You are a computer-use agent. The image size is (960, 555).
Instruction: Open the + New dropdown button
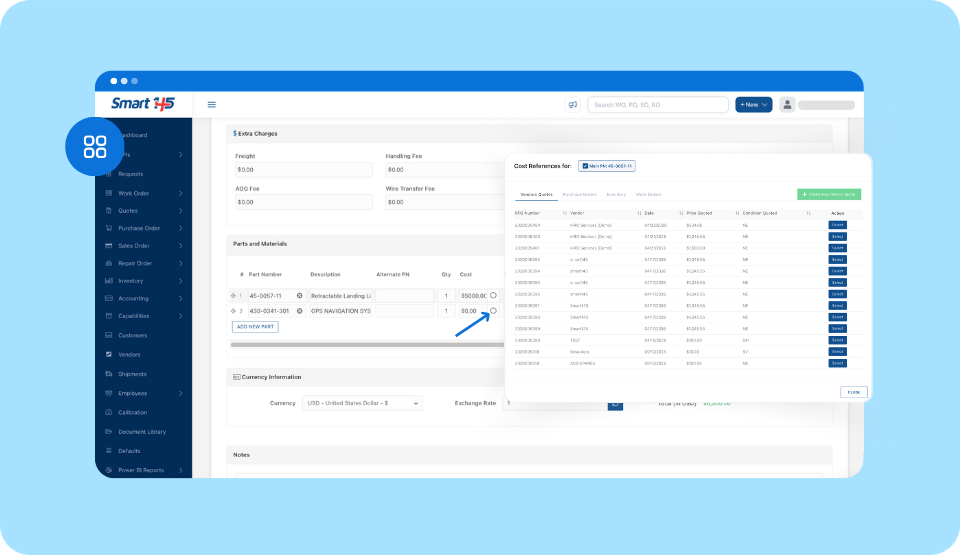[754, 105]
